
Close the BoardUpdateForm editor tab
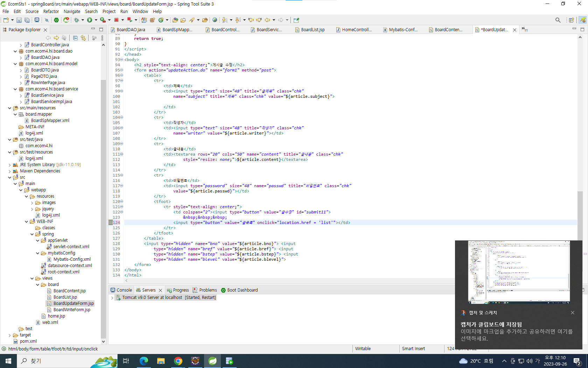tap(514, 30)
